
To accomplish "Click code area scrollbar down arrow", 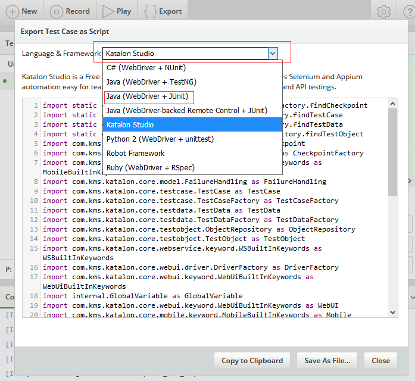I will pos(393,312).
